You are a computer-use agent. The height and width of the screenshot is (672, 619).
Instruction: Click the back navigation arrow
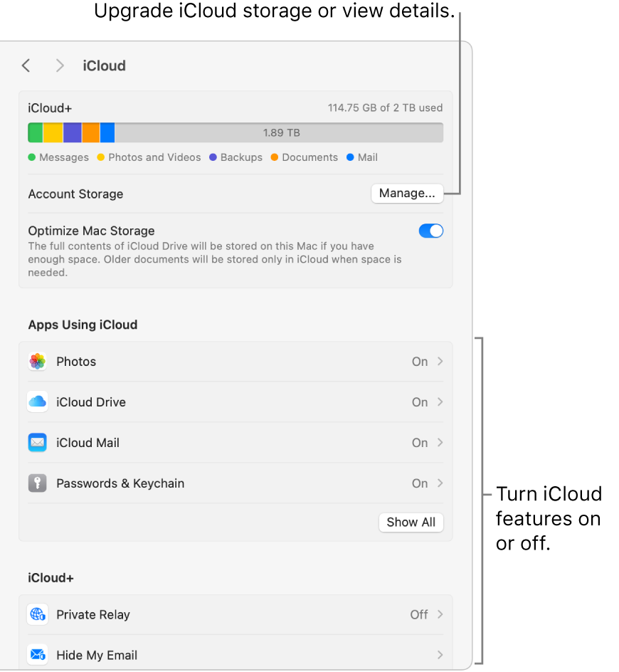coord(26,65)
